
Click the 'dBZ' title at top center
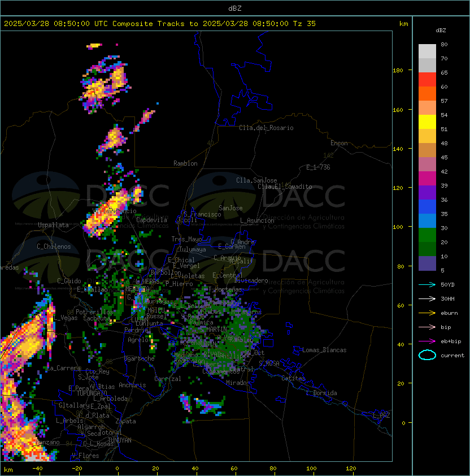235,8
